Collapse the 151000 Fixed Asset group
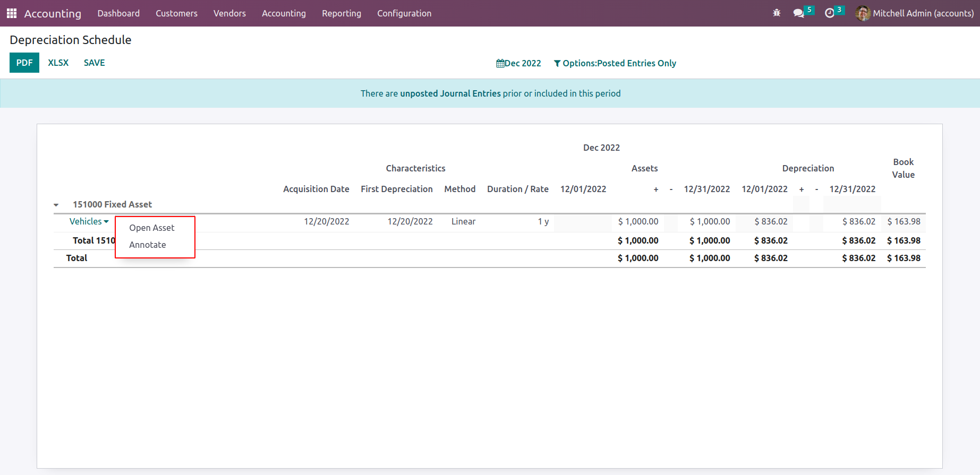Screen dimensions: 980x475 [56, 205]
